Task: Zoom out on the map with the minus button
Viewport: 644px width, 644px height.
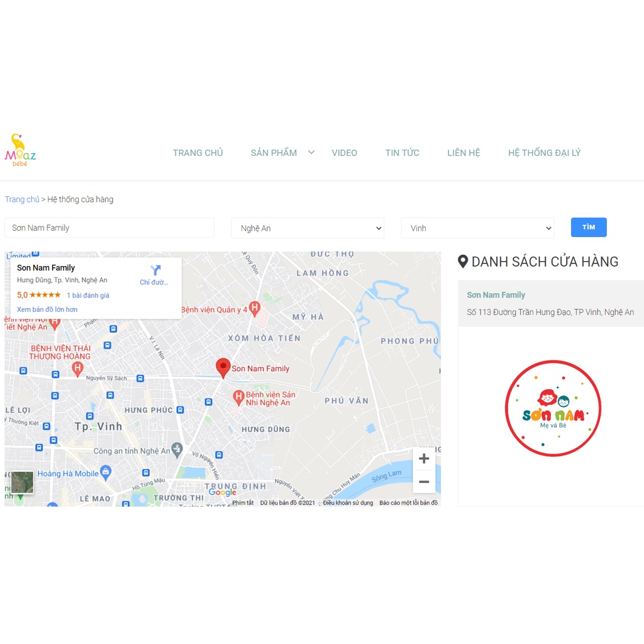Action: [x=424, y=481]
